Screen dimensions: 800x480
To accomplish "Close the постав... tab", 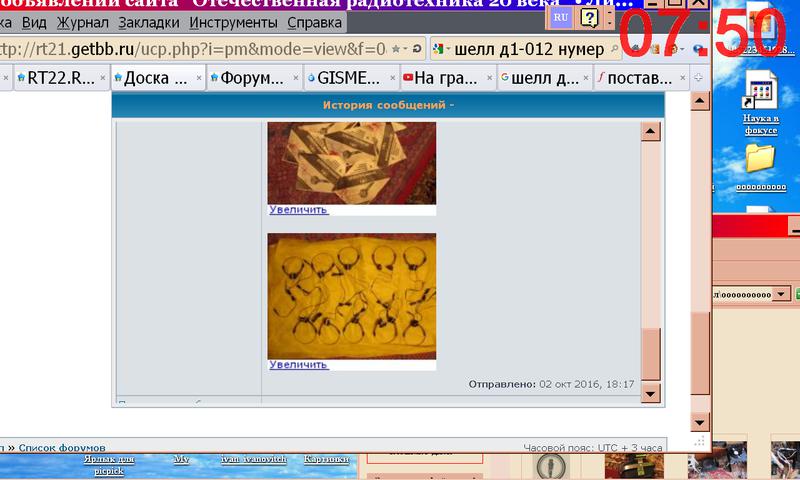I will pos(683,78).
